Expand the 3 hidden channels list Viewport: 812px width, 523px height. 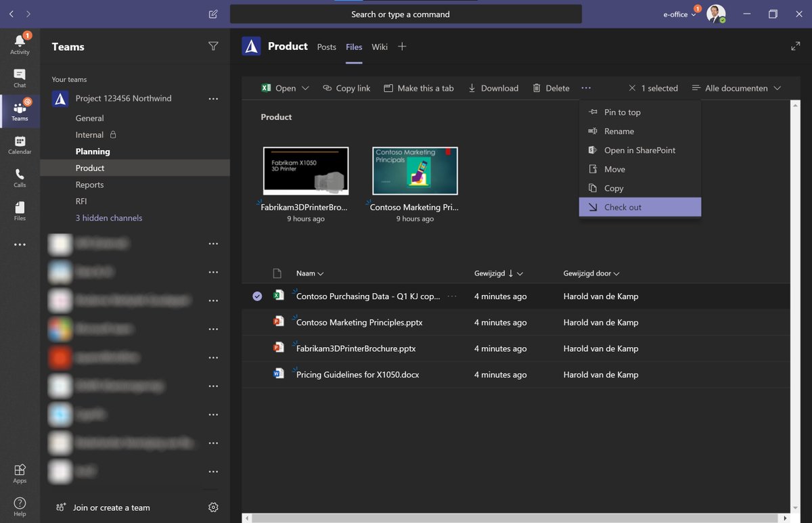click(109, 218)
